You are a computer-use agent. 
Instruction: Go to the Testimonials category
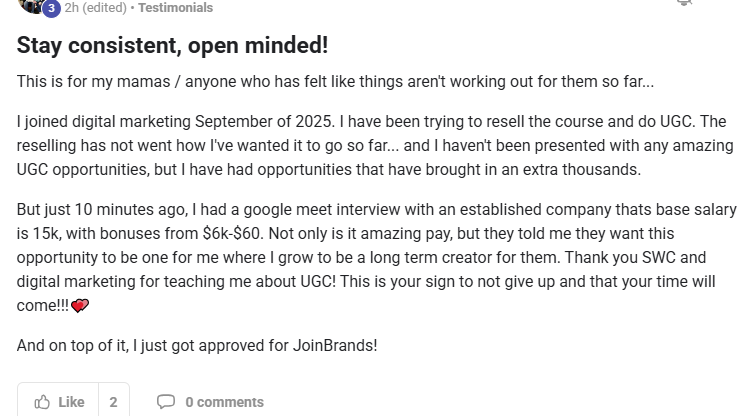click(x=175, y=8)
